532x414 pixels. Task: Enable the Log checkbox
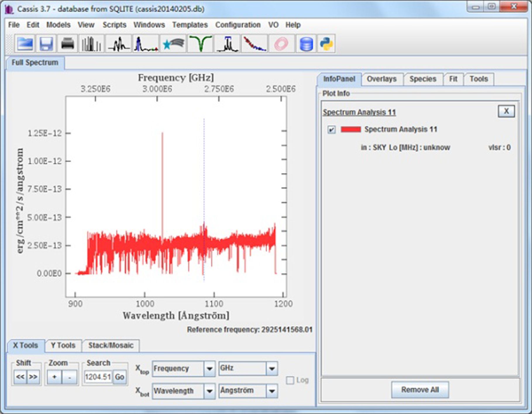click(290, 380)
